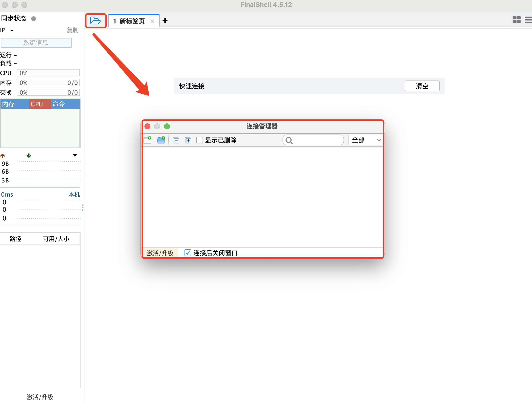Image resolution: width=532 pixels, height=402 pixels.
Task: Uncheck 连接后关闭窗口 checkbox
Action: click(x=188, y=253)
